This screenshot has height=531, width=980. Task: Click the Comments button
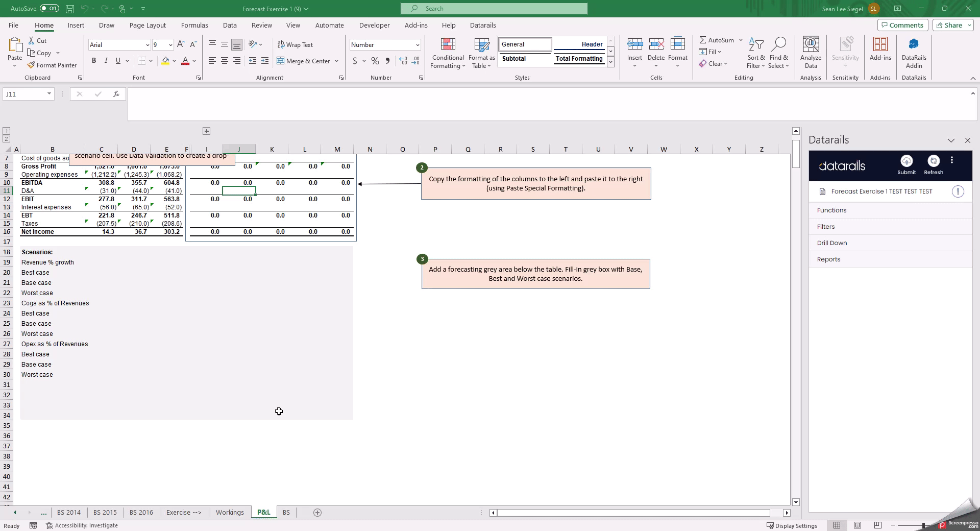pyautogui.click(x=902, y=25)
